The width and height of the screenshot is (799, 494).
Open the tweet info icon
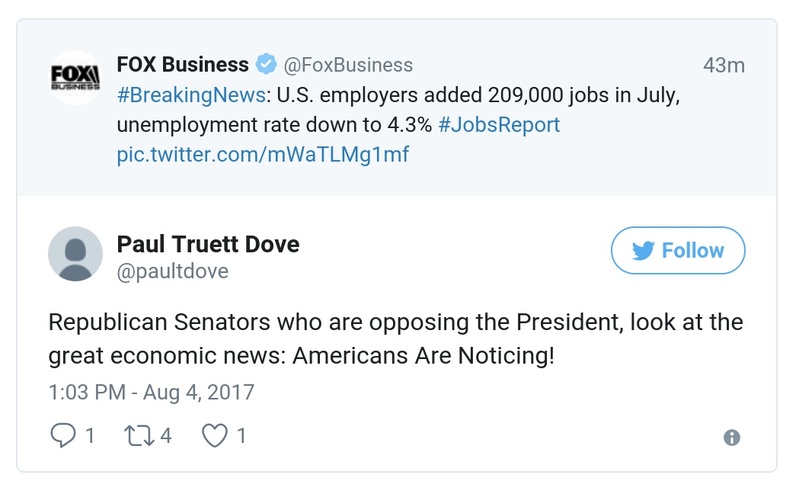click(731, 437)
